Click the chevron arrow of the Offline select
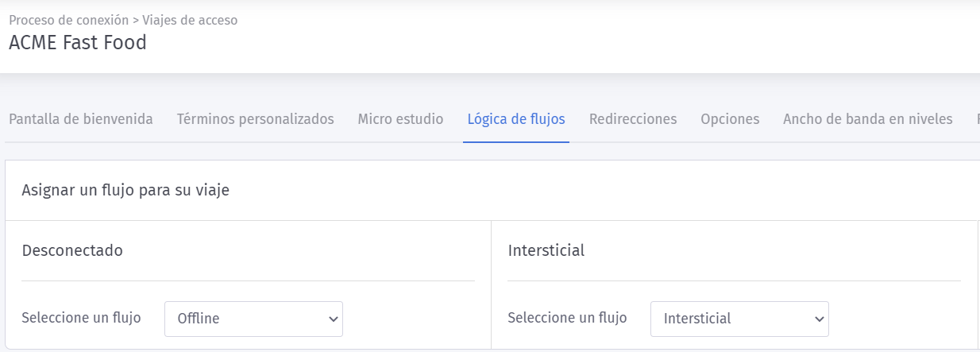 (x=333, y=319)
